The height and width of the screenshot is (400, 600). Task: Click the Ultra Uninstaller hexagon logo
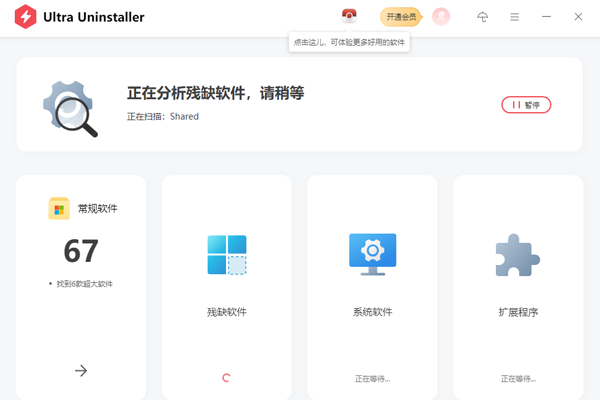(25, 17)
